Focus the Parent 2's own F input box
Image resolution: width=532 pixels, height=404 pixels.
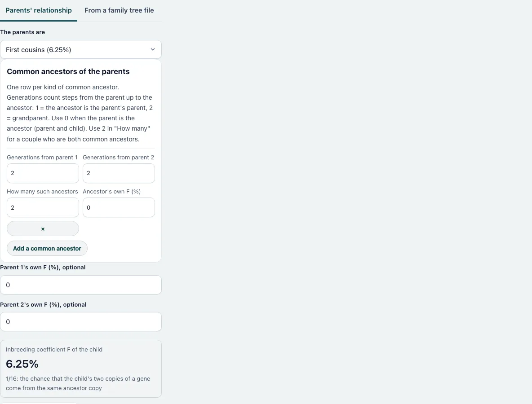click(x=81, y=322)
